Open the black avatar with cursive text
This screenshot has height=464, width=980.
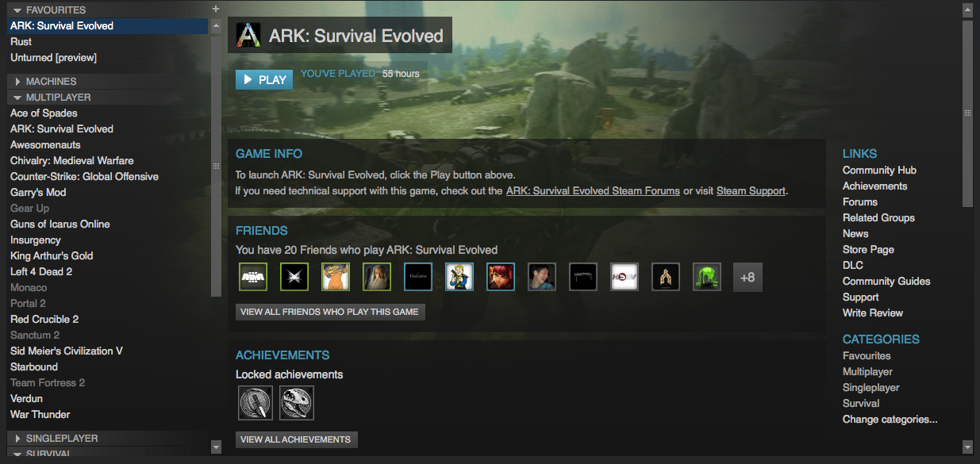pos(418,277)
